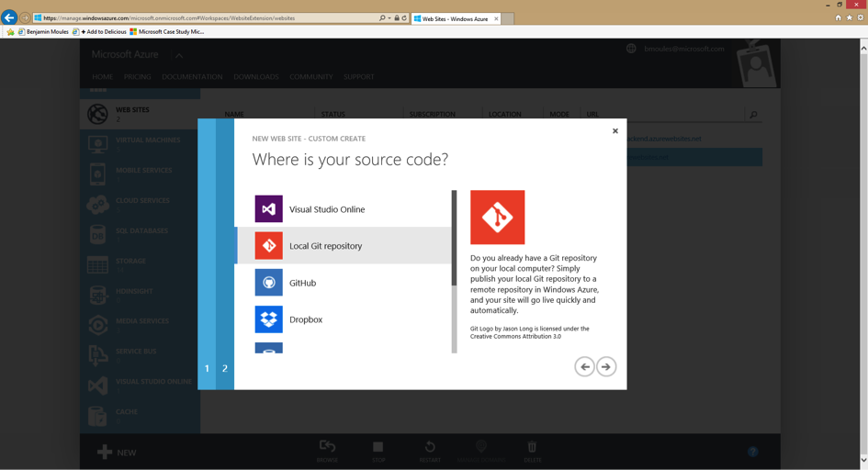868x470 pixels.
Task: Click the source list scrollbar
Action: [454, 238]
